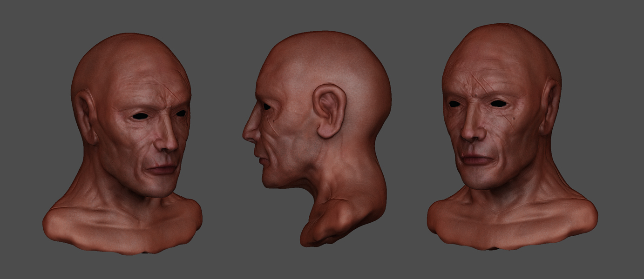The width and height of the screenshot is (644, 279).
Task: Select the head sculpt shown in side profile
Action: point(317,139)
